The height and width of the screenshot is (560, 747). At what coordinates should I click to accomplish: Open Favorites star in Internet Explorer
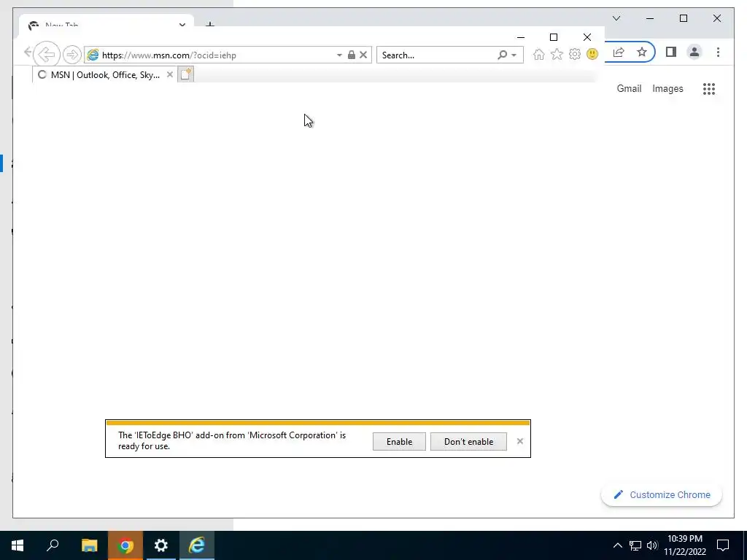[x=557, y=54]
